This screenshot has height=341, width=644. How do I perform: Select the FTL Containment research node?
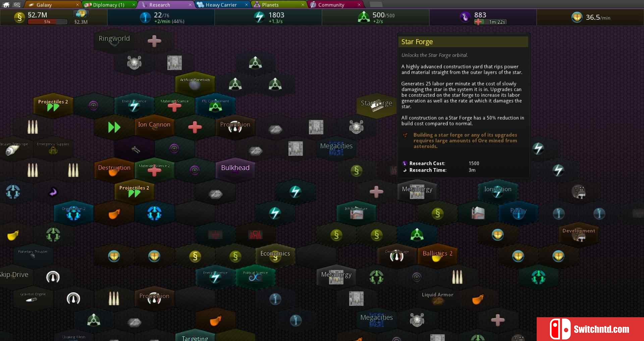coord(215,105)
